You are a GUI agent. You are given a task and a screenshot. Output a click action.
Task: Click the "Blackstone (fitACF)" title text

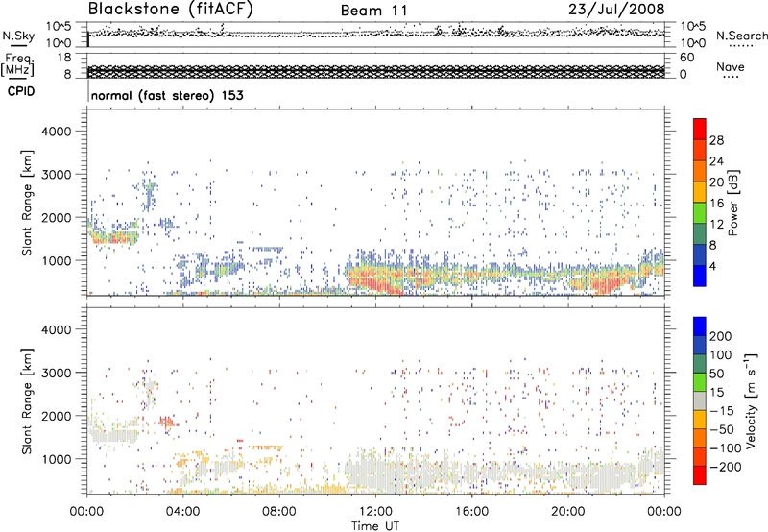pyautogui.click(x=171, y=10)
